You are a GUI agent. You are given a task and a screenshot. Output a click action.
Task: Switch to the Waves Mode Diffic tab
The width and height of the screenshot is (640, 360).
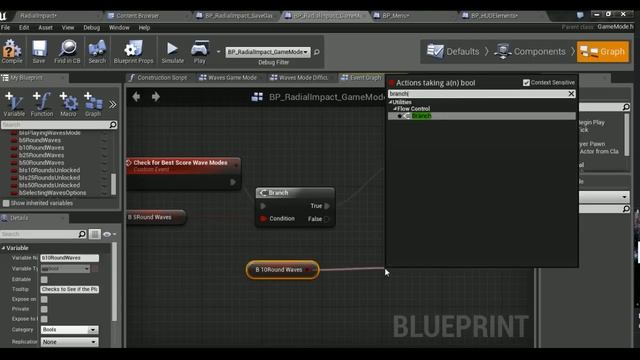(x=299, y=78)
